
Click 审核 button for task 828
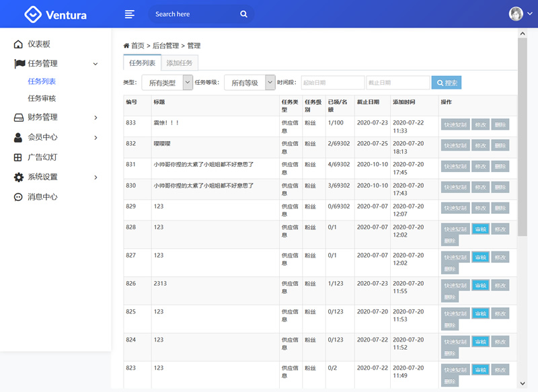click(480, 229)
